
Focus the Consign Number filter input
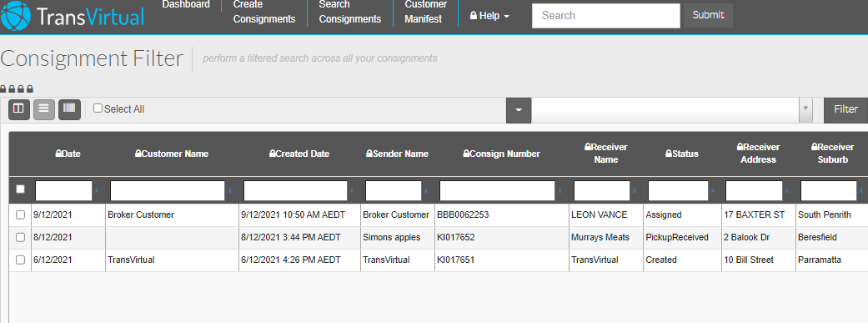[497, 190]
